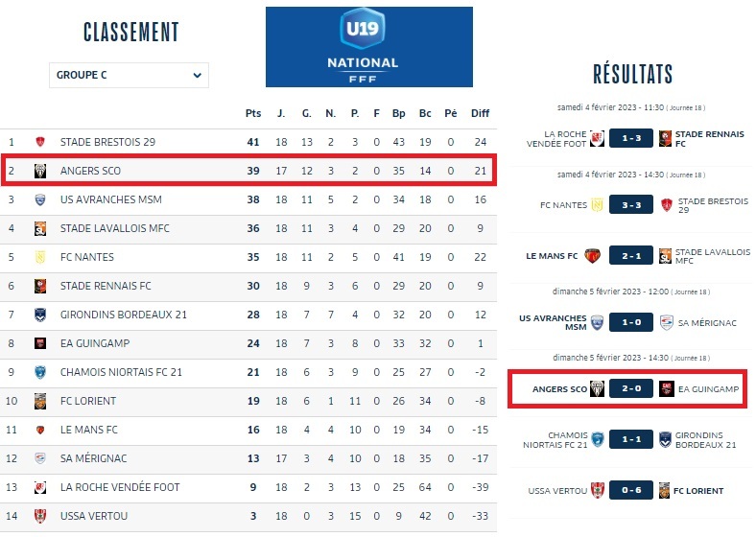Click the SA Mérignac logo in results panel
756x537 pixels.
click(x=664, y=323)
